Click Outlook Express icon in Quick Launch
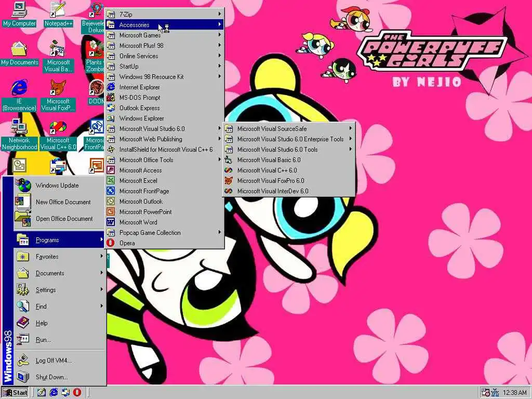The width and height of the screenshot is (532, 399). point(65,393)
